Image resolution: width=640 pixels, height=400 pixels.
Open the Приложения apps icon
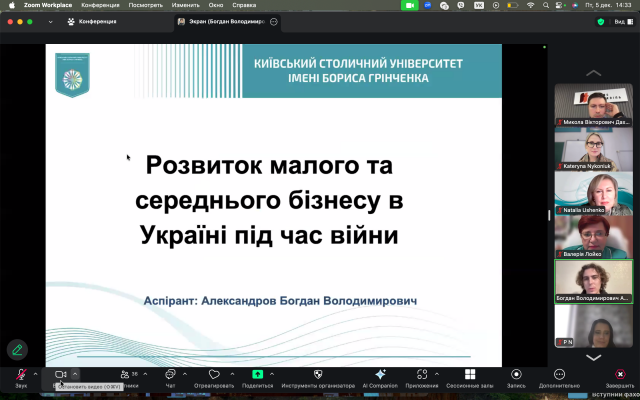point(422,375)
